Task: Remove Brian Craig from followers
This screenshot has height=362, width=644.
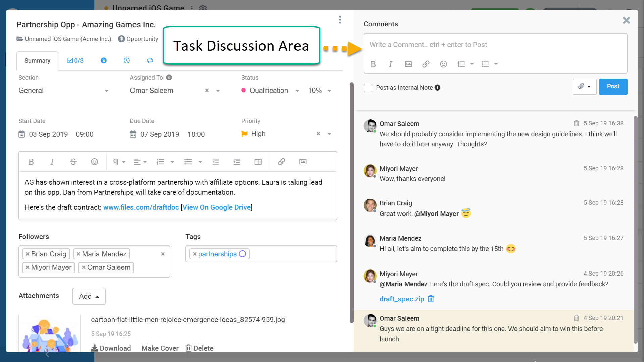Action: 28,254
